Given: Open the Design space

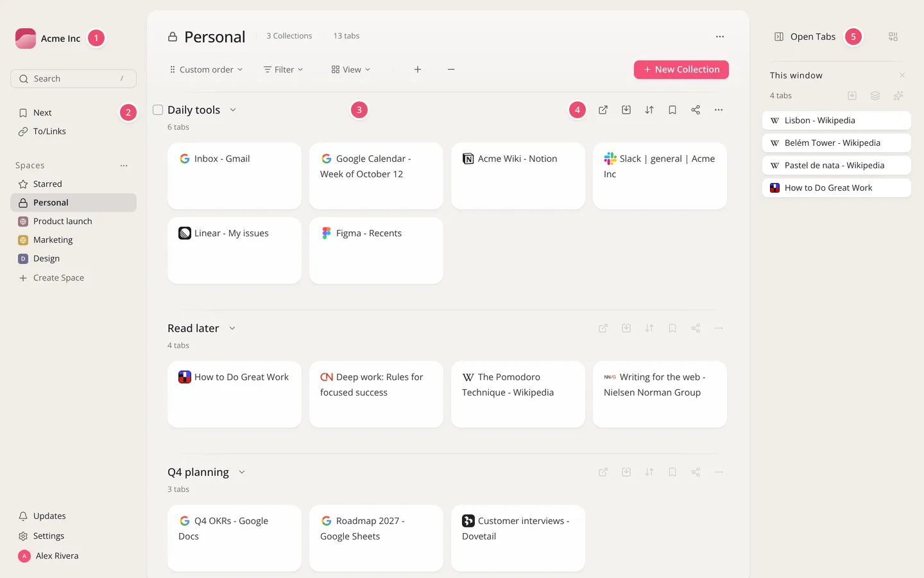Looking at the screenshot, I should pos(73,258).
